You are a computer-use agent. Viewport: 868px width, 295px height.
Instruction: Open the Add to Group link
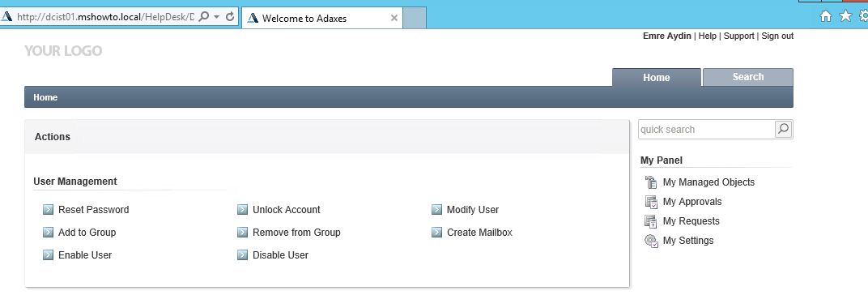[87, 233]
